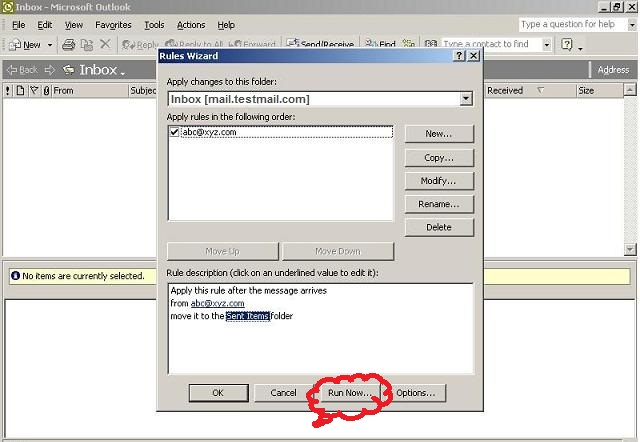Viewport: 640px width, 442px height.
Task: Sort by Importance column header
Action: pos(8,91)
